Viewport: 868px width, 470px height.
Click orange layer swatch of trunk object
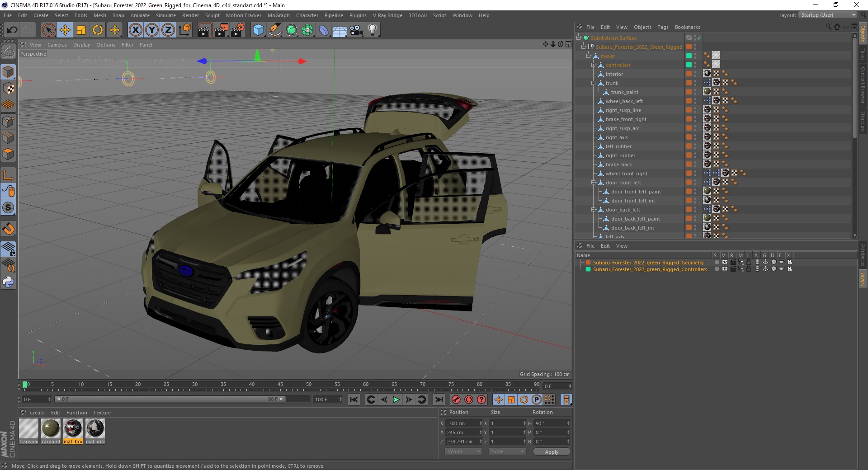point(689,83)
